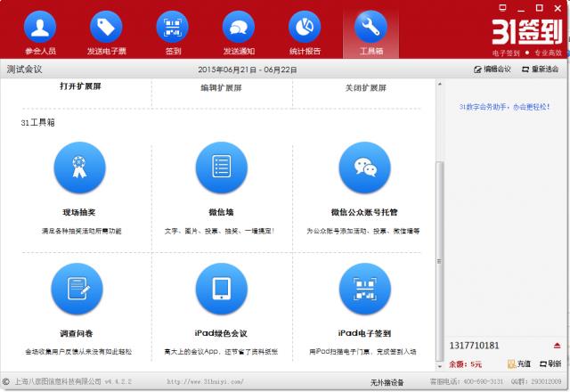The height and width of the screenshot is (392, 570).
Task: Click the 现场抽奖 title text
Action: 79,212
